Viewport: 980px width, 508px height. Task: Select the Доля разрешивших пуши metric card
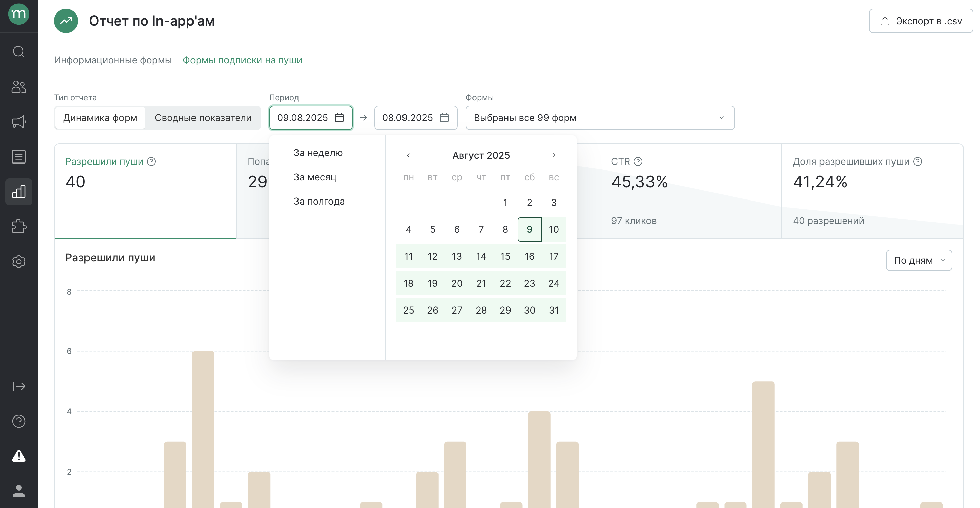(x=872, y=191)
